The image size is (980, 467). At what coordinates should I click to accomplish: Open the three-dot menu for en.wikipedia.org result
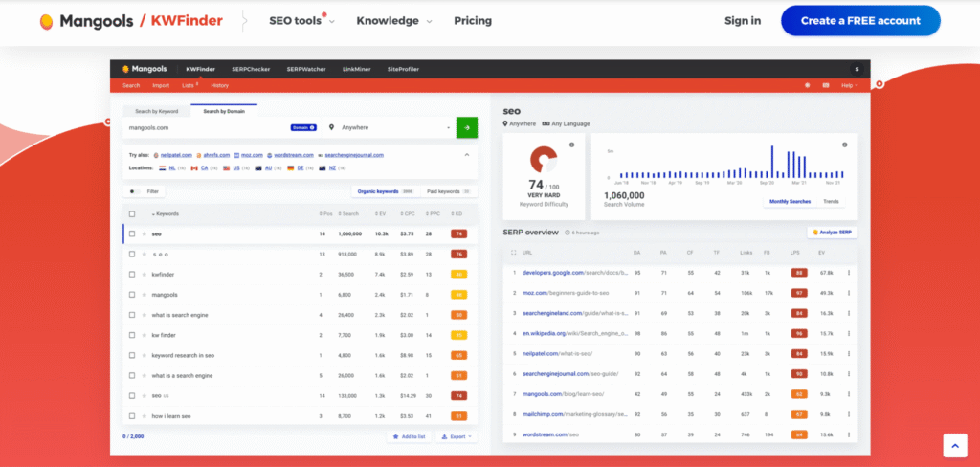pyautogui.click(x=849, y=333)
